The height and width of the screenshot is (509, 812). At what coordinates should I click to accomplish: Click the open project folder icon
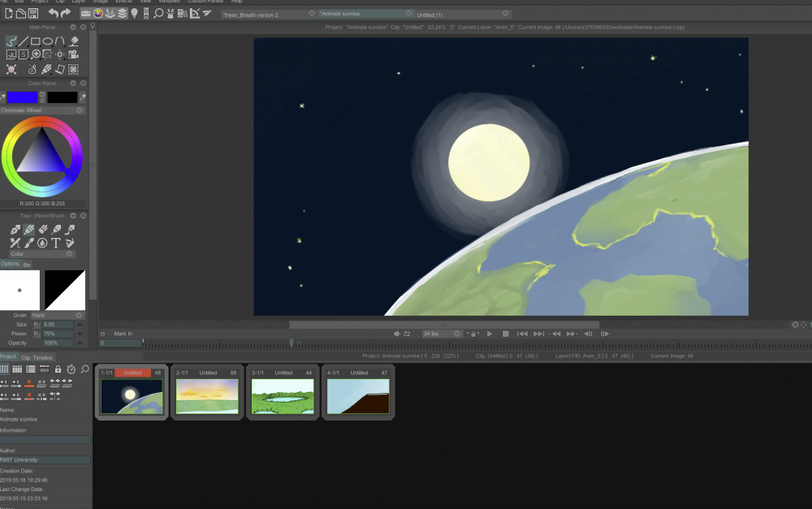point(21,14)
